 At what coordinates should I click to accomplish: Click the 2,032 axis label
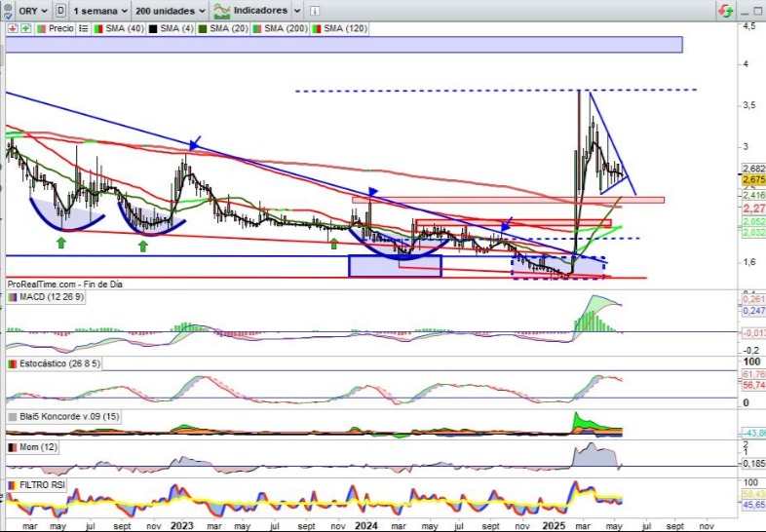click(753, 233)
